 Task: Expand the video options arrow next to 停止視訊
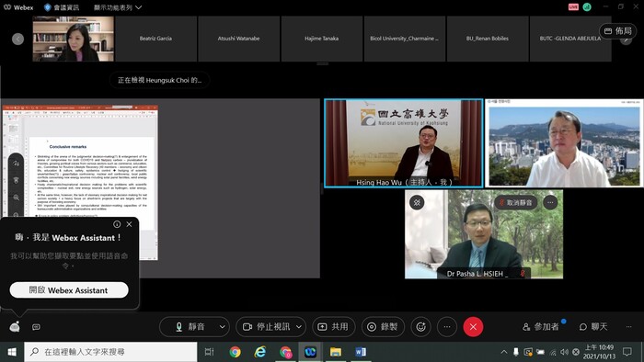299,327
